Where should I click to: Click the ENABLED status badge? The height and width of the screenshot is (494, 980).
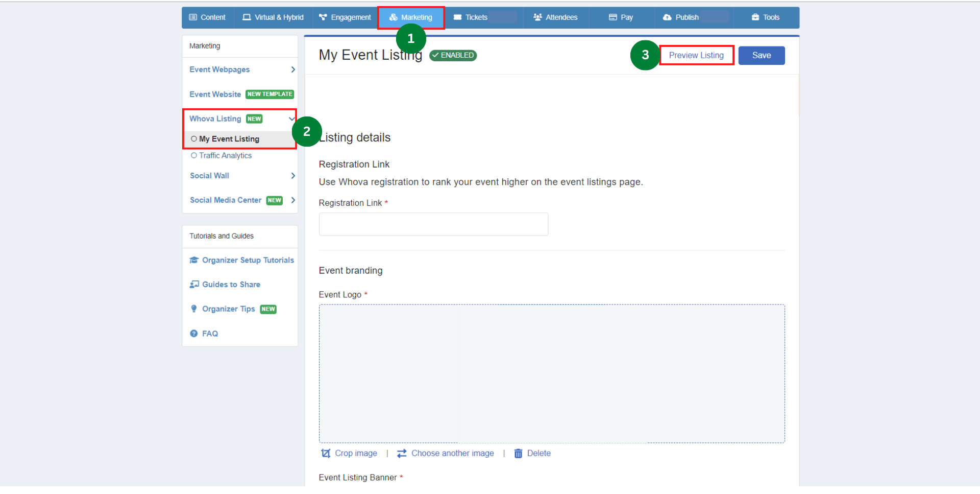(x=453, y=55)
